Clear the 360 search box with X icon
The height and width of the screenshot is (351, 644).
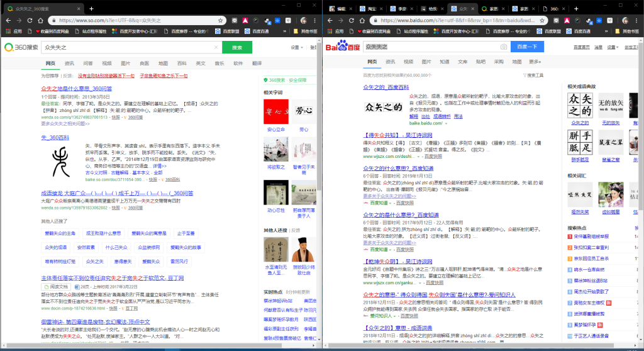[x=216, y=47]
